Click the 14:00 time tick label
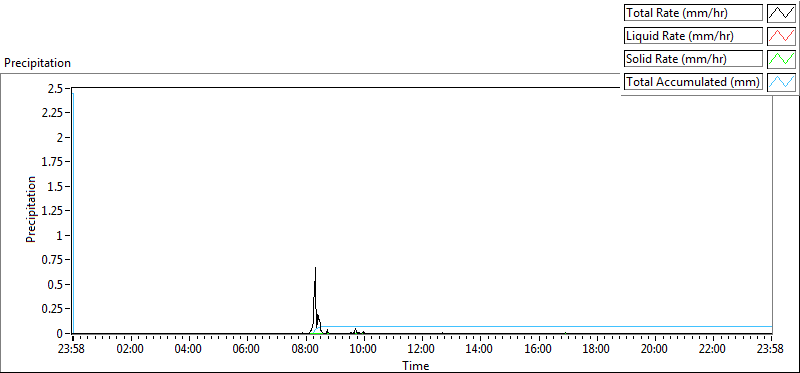 coord(480,350)
